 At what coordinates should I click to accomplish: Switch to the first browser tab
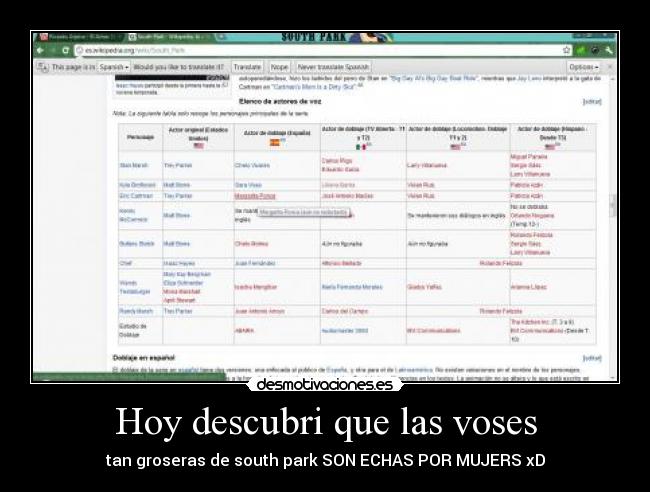79,37
